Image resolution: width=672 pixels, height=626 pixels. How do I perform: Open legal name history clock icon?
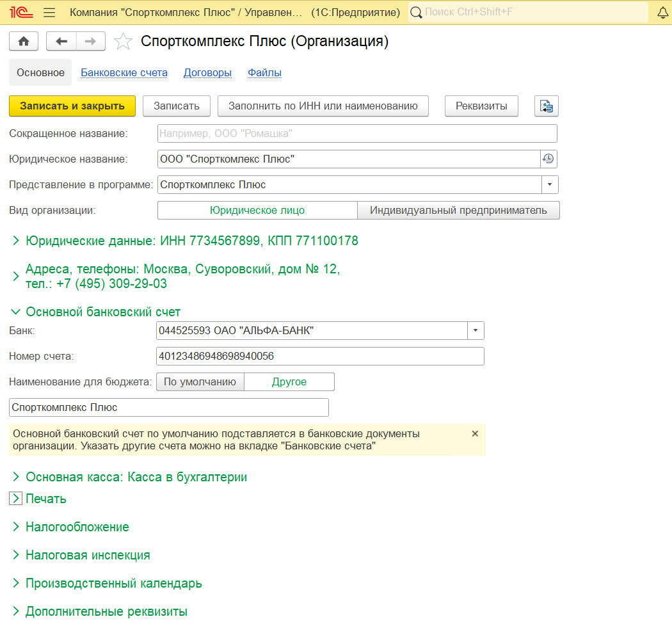tap(548, 159)
